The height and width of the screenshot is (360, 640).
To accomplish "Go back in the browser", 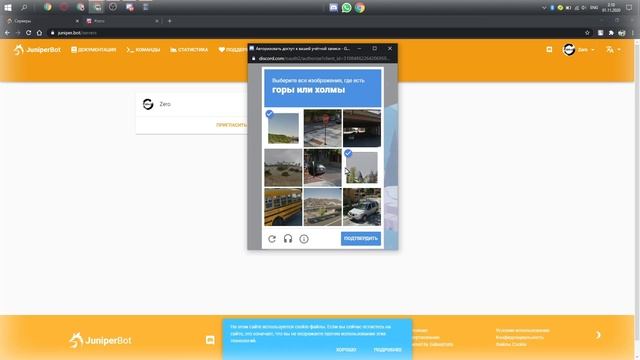I will [x=7, y=33].
